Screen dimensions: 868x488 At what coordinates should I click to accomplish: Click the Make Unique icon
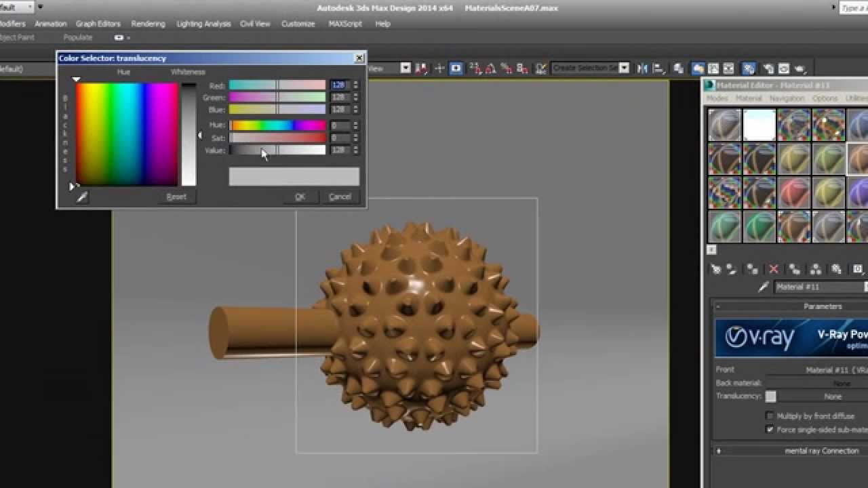coord(816,269)
